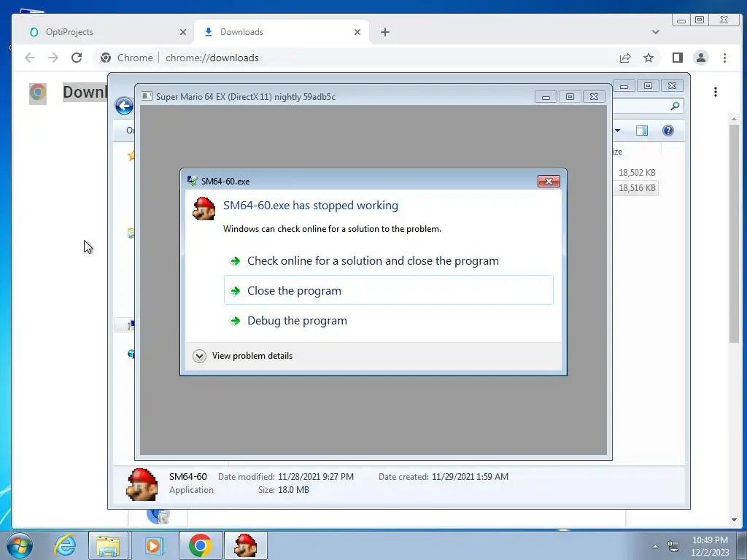The image size is (747, 560).
Task: Go forward in Chrome
Action: click(x=53, y=58)
